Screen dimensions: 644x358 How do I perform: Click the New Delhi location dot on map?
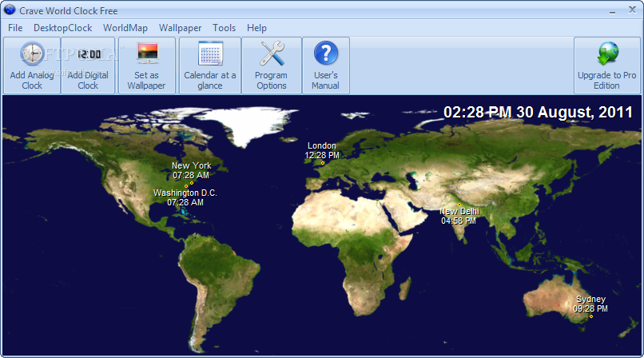(459, 204)
